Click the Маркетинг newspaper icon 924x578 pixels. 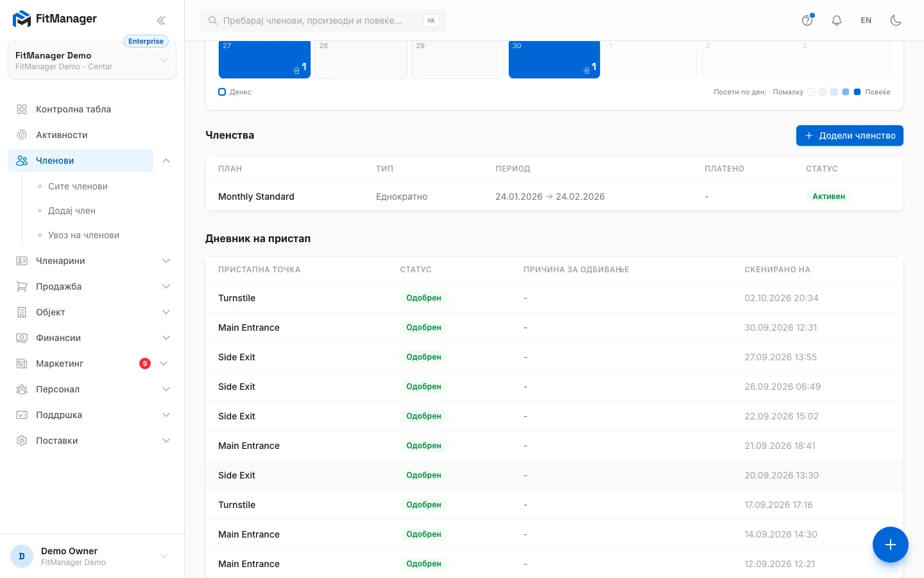point(22,363)
